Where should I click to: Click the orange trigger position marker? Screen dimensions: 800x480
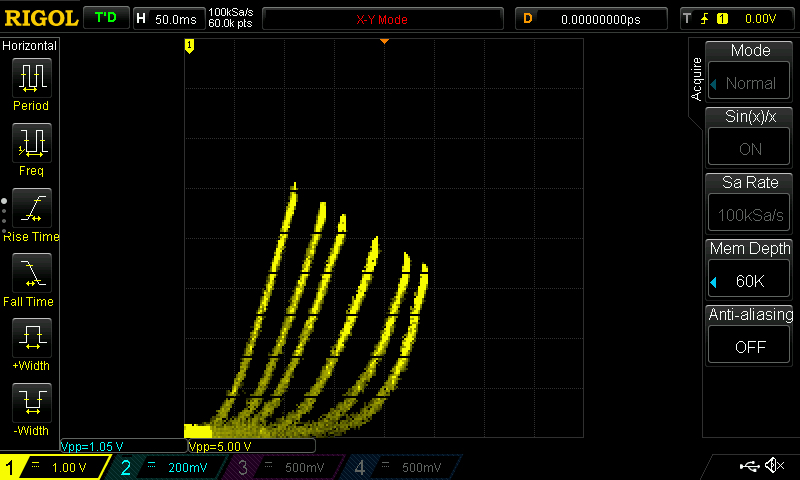click(x=384, y=41)
